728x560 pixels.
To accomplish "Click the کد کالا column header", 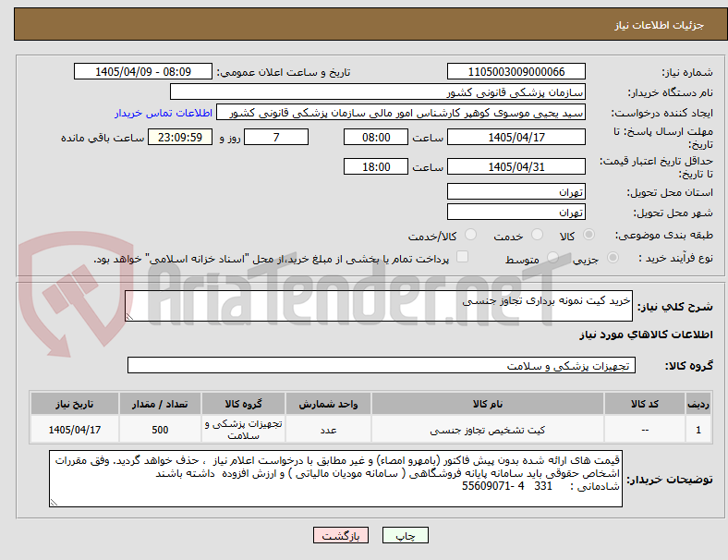I will tap(645, 404).
